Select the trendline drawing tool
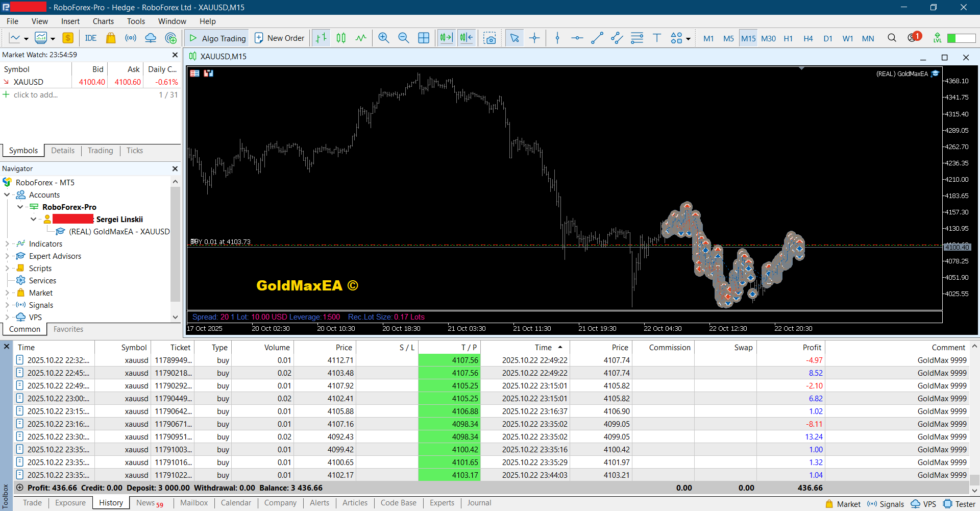The width and height of the screenshot is (980, 511). (x=597, y=38)
